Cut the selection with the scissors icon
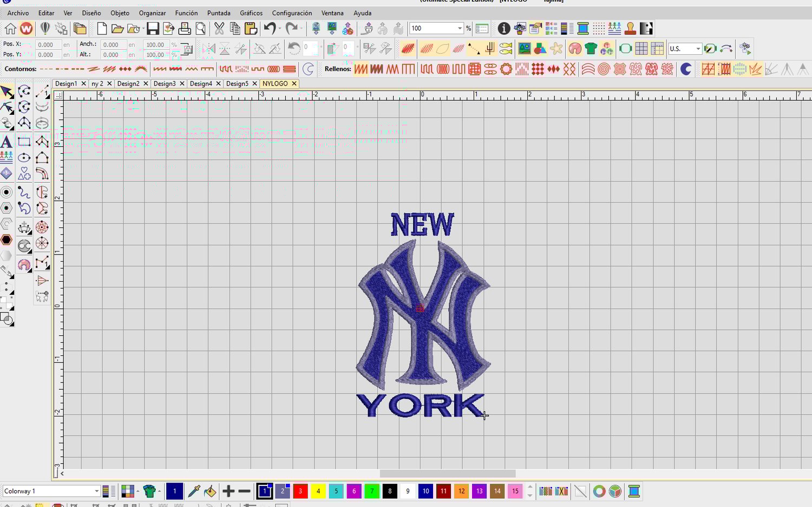812x507 pixels. [x=219, y=29]
